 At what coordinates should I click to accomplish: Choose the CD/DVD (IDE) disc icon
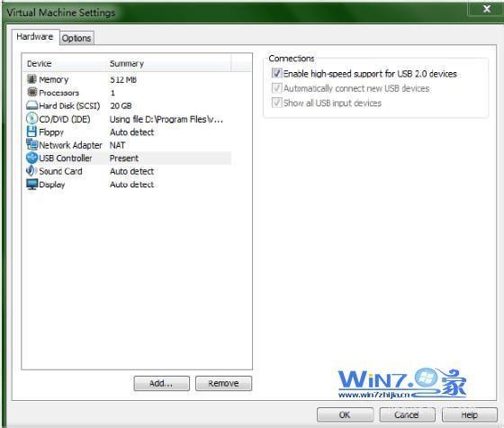[31, 119]
